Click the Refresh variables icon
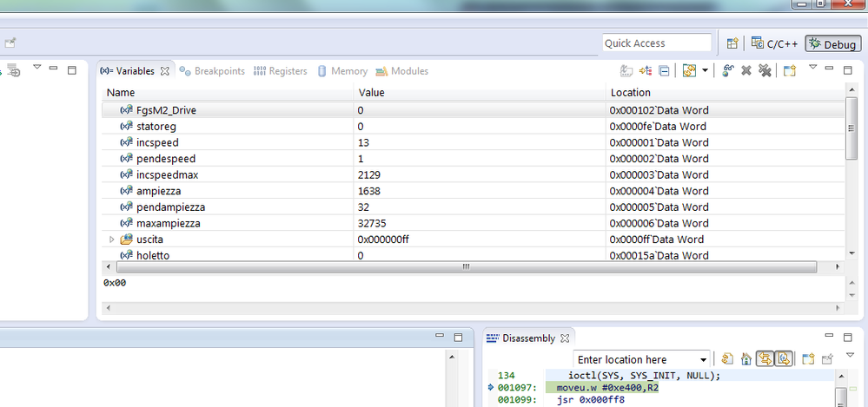Screen dimensions: 868x407 pos(689,71)
